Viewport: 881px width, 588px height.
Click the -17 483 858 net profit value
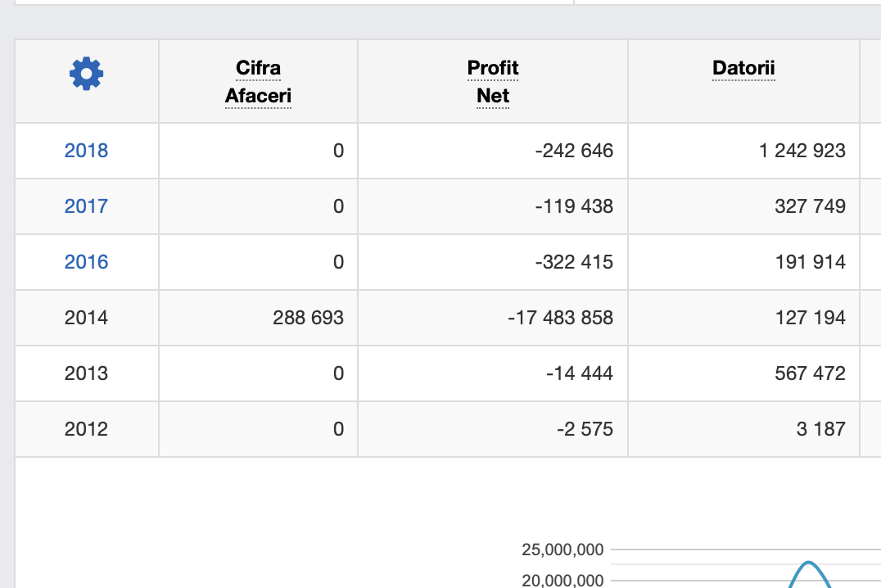[560, 318]
